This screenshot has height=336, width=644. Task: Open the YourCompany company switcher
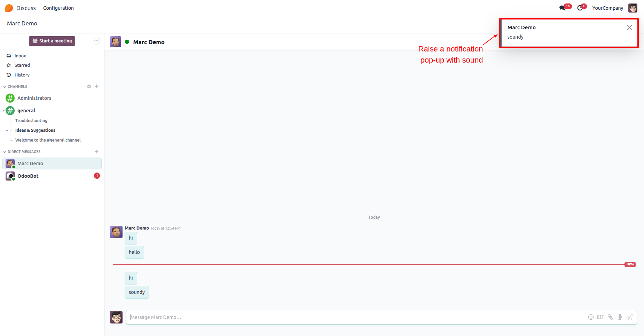(x=608, y=8)
